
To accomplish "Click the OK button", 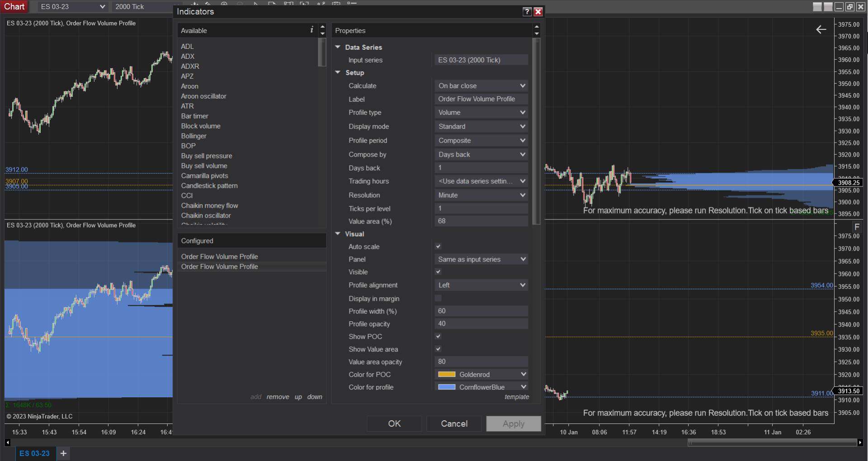I will (x=394, y=423).
